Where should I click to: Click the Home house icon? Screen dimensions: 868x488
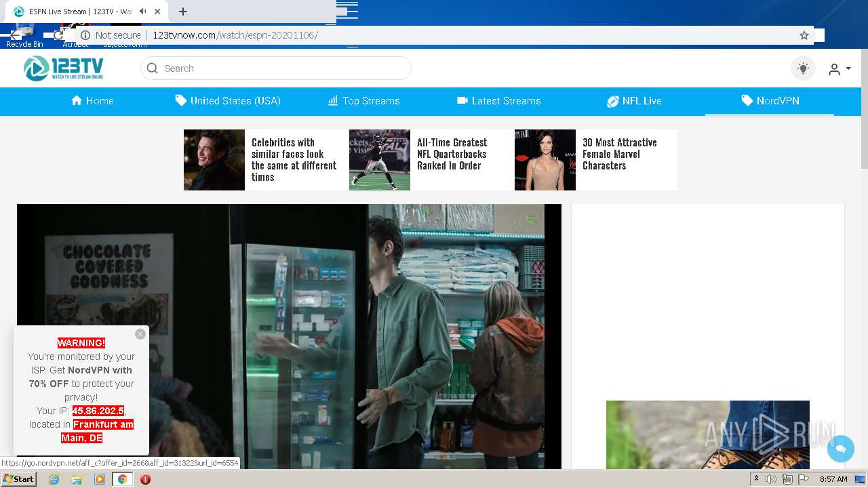tap(77, 100)
